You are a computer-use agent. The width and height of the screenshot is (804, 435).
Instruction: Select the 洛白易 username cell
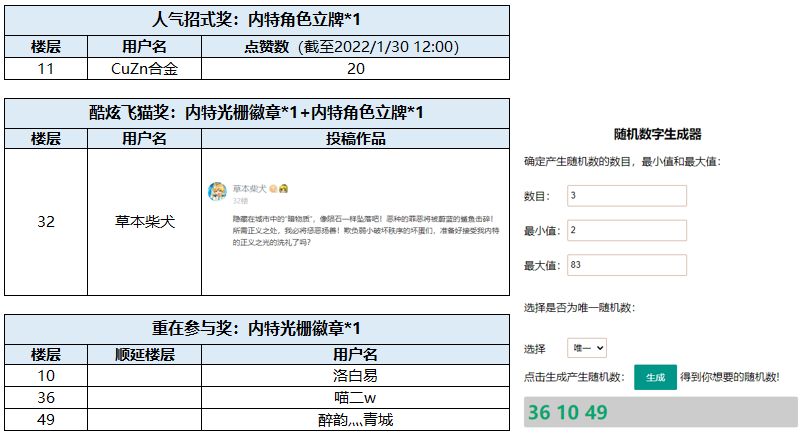tap(355, 375)
